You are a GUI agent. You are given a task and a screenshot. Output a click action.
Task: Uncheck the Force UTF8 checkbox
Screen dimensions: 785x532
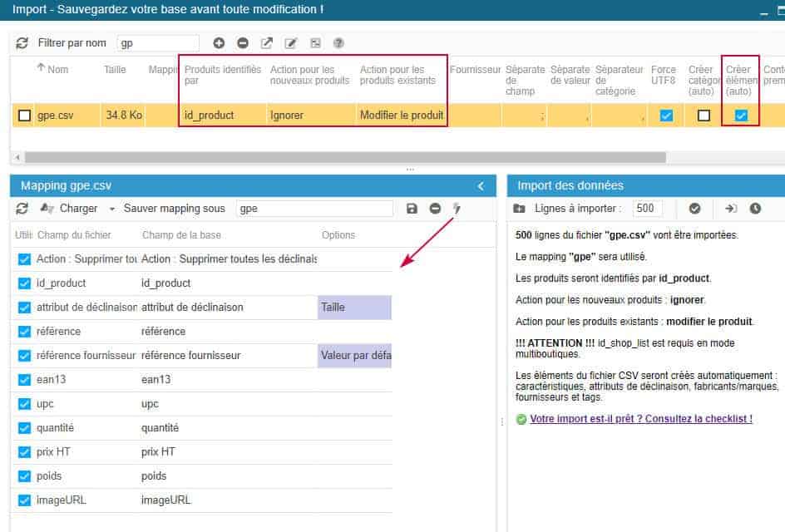[x=666, y=116]
